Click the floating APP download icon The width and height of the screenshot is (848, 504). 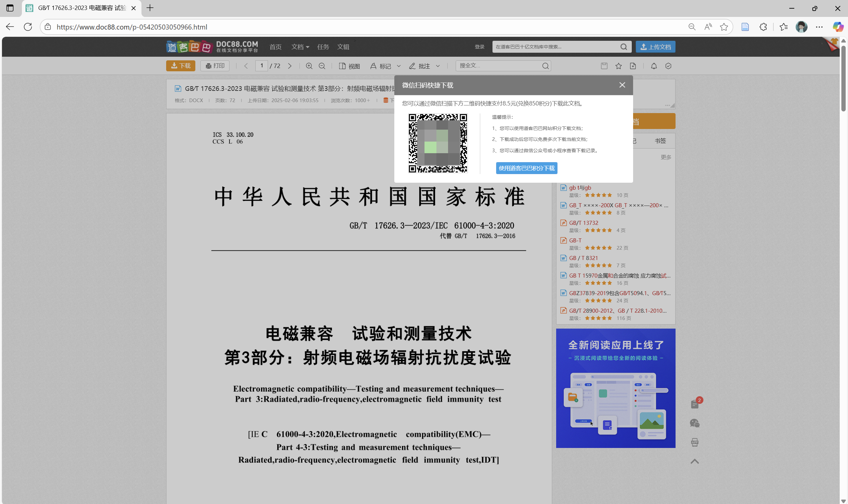click(x=694, y=442)
